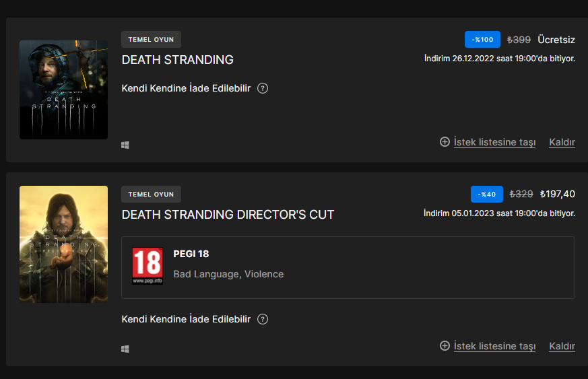Click the TEMEL OYUN tag on Death Stranding

151,39
